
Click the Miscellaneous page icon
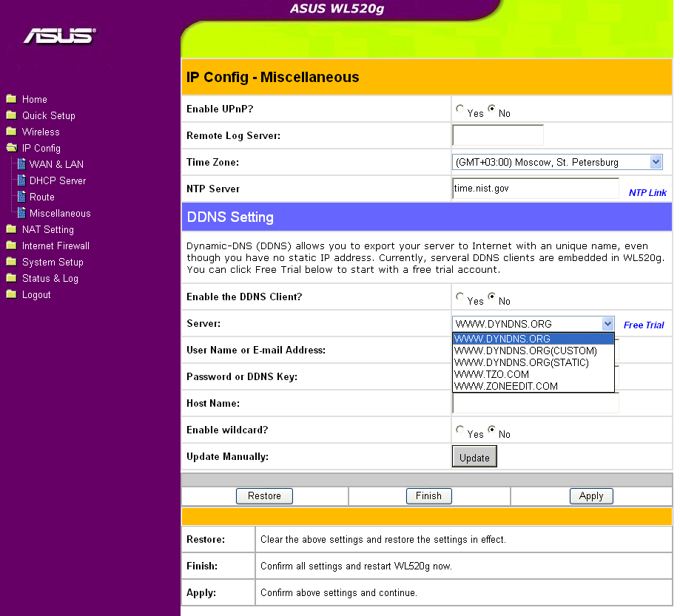tap(21, 213)
